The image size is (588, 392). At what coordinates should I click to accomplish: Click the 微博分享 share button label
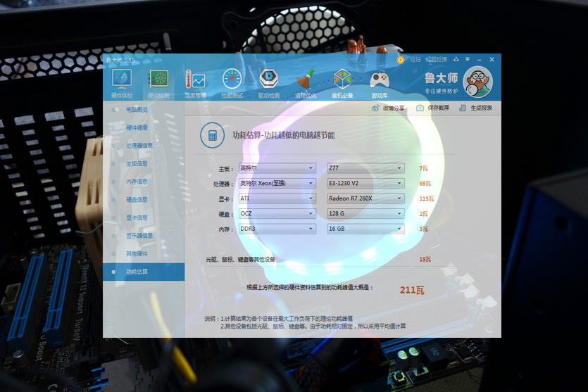tap(394, 108)
